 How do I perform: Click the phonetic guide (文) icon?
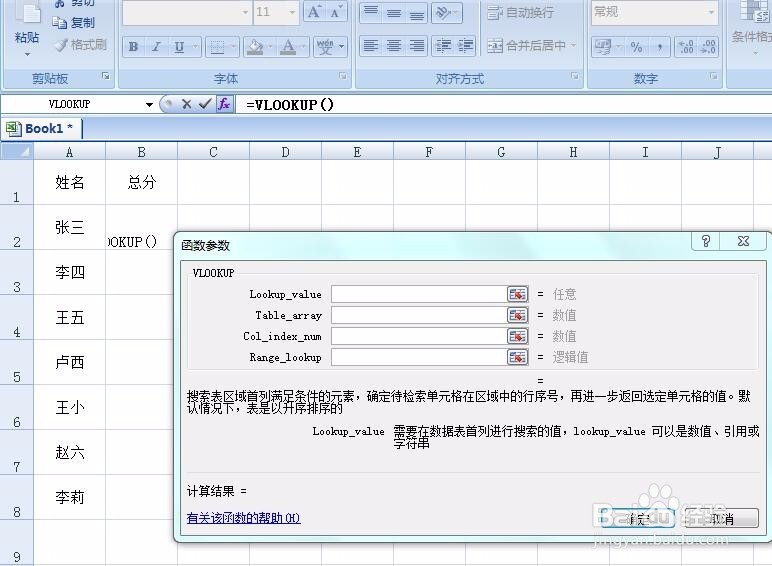(x=325, y=47)
